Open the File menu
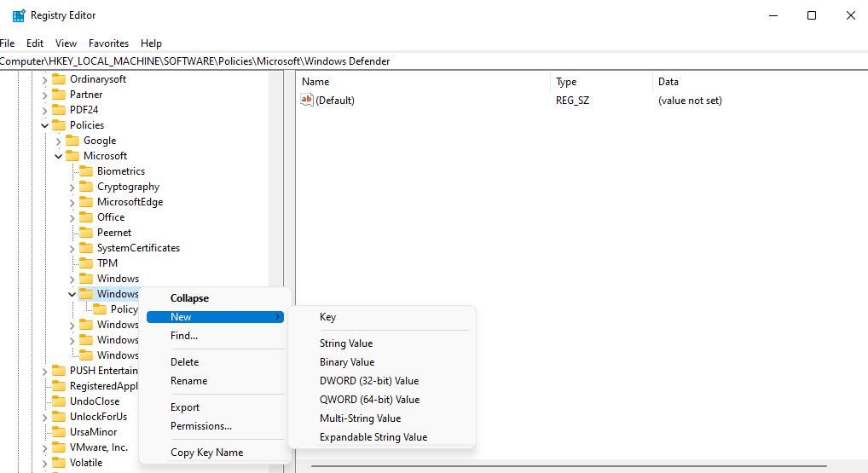868x473 pixels. (x=7, y=43)
